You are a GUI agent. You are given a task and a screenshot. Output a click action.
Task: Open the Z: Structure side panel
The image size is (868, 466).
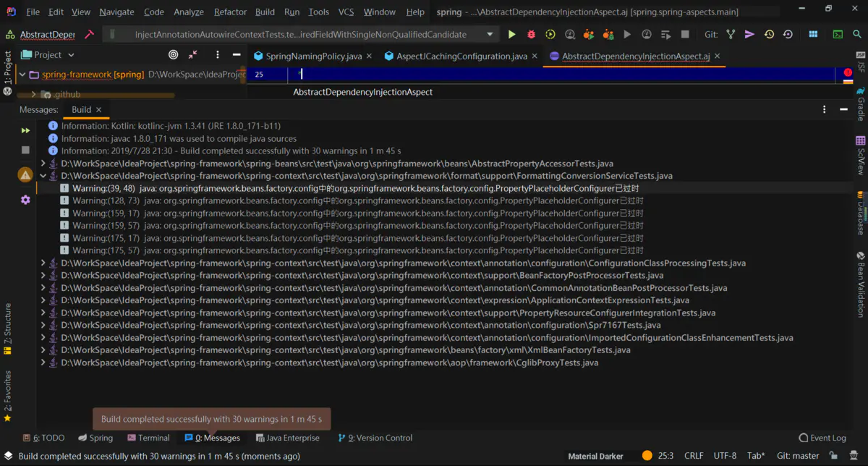[7, 329]
